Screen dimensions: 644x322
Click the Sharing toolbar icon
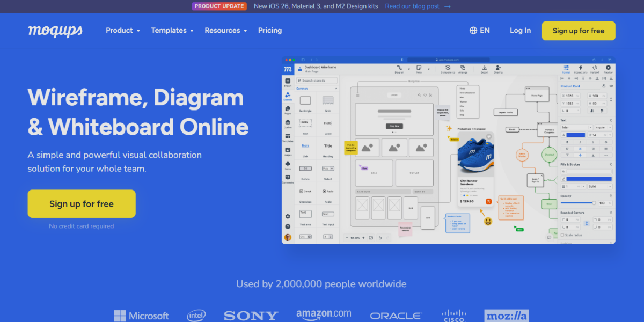tap(498, 69)
